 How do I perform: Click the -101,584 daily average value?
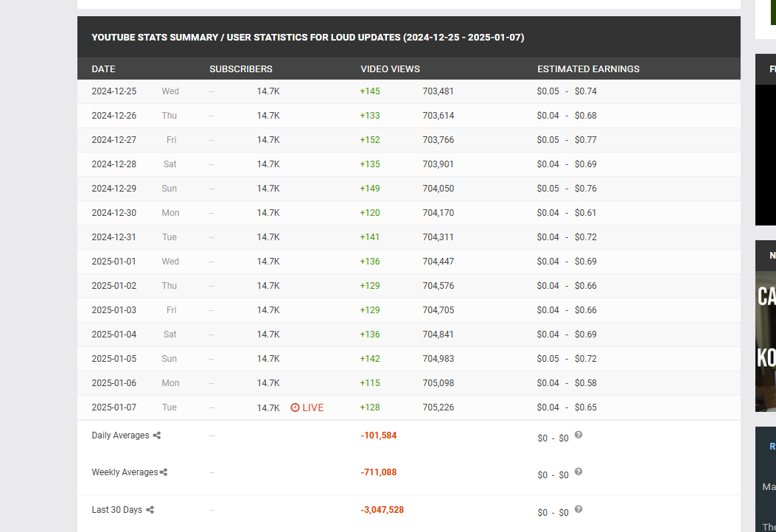tap(379, 435)
